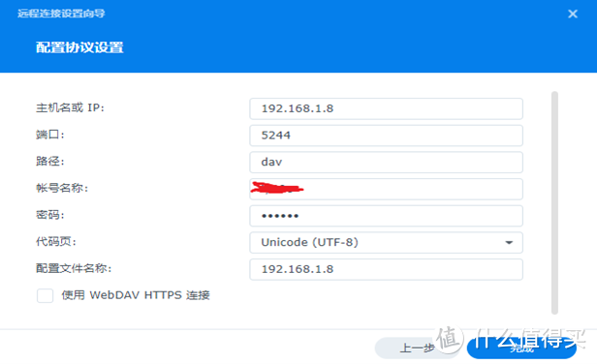Click the 配置协议设置 heading

79,47
